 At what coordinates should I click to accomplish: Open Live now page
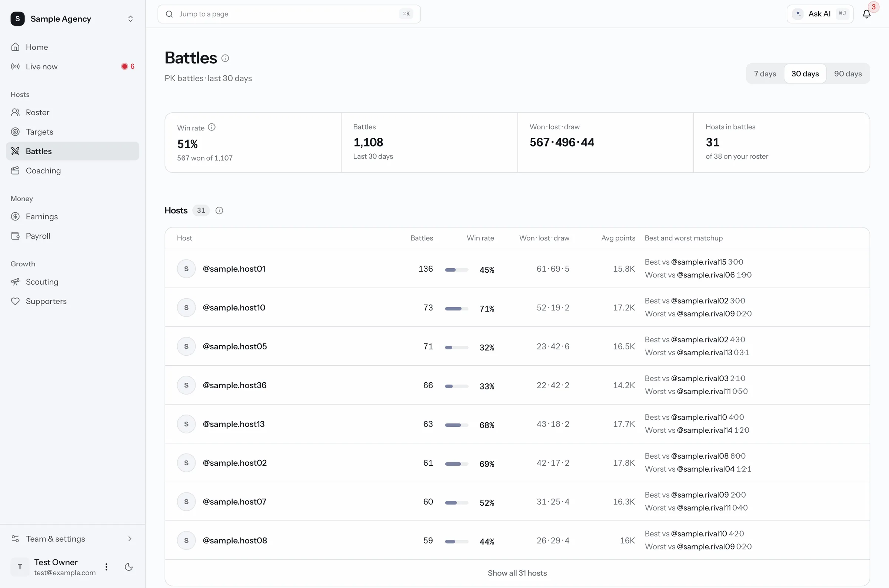tap(73, 66)
